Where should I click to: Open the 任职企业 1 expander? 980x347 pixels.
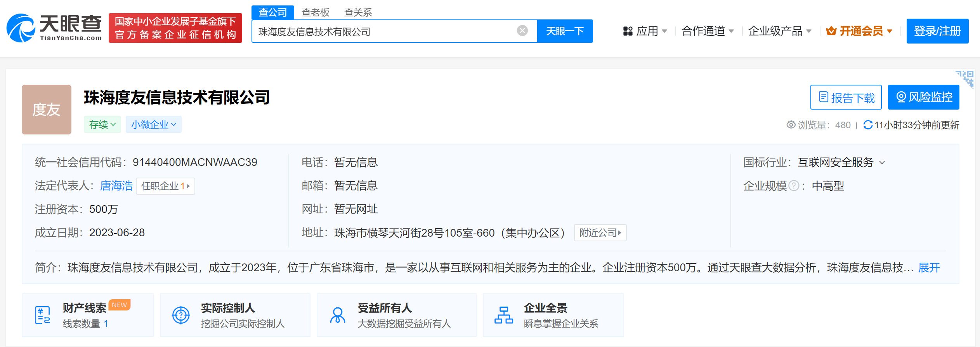pyautogui.click(x=165, y=186)
